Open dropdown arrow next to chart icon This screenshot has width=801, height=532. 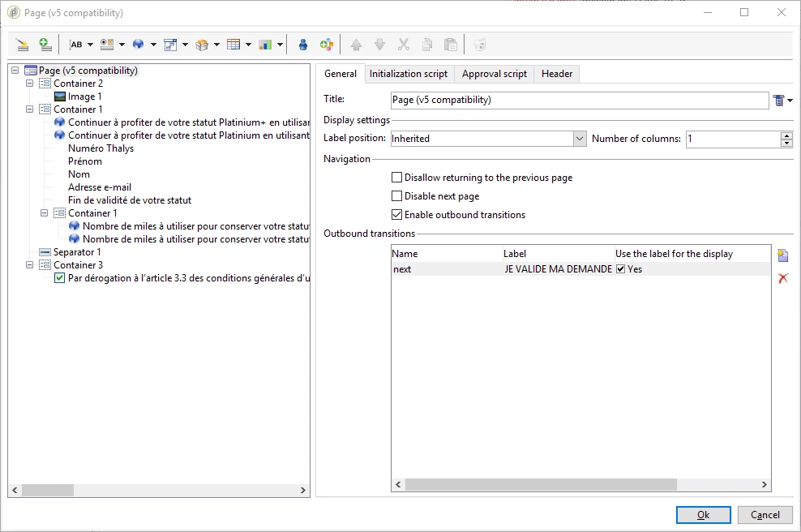280,45
